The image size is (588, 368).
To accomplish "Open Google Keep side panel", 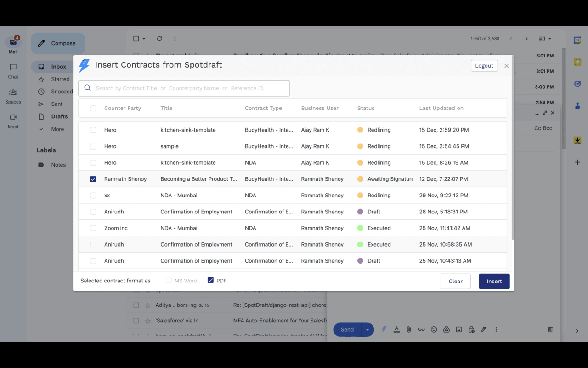I will pyautogui.click(x=577, y=62).
